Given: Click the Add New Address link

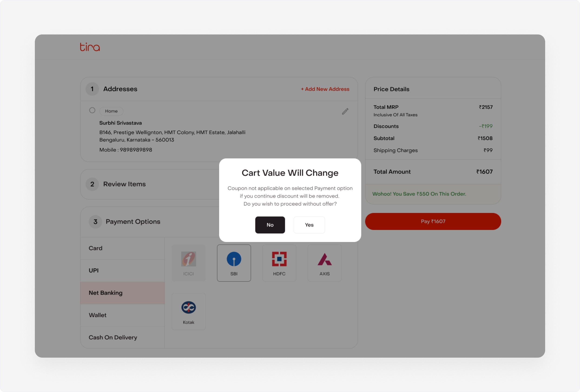Looking at the screenshot, I should pyautogui.click(x=325, y=89).
